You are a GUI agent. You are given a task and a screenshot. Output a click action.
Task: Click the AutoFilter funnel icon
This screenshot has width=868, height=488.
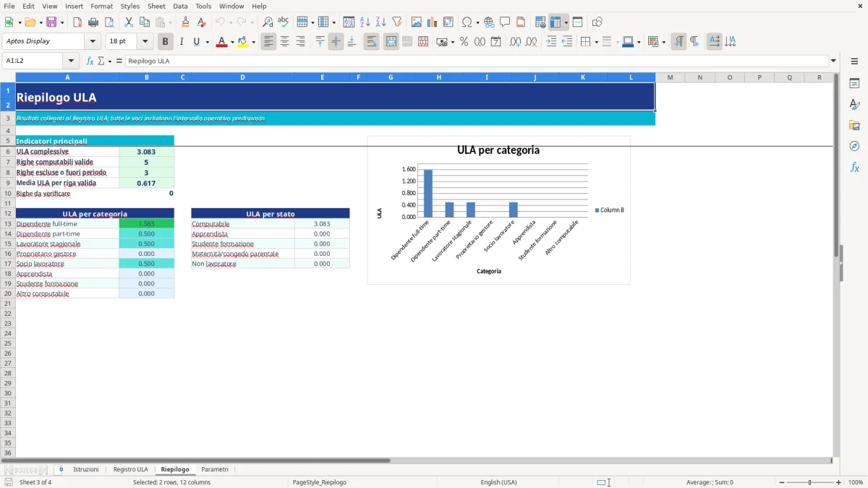click(397, 22)
